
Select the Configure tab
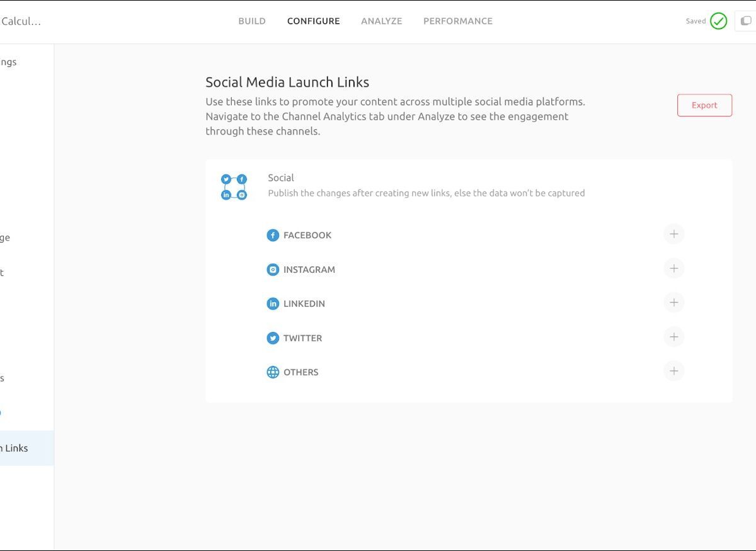[313, 21]
